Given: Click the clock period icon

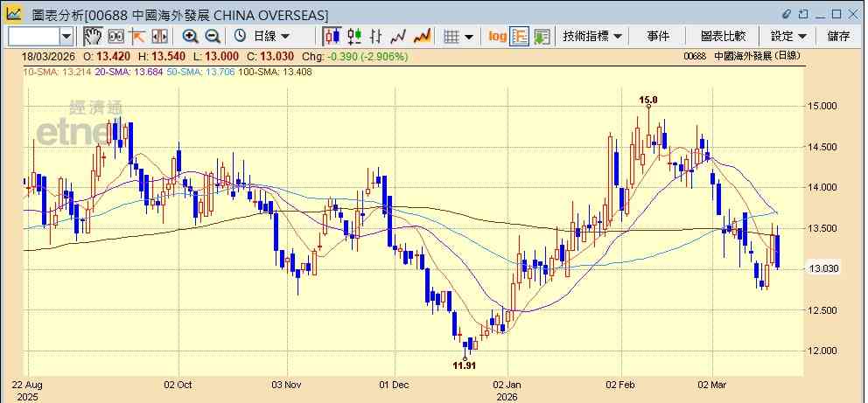Looking at the screenshot, I should click(x=240, y=37).
